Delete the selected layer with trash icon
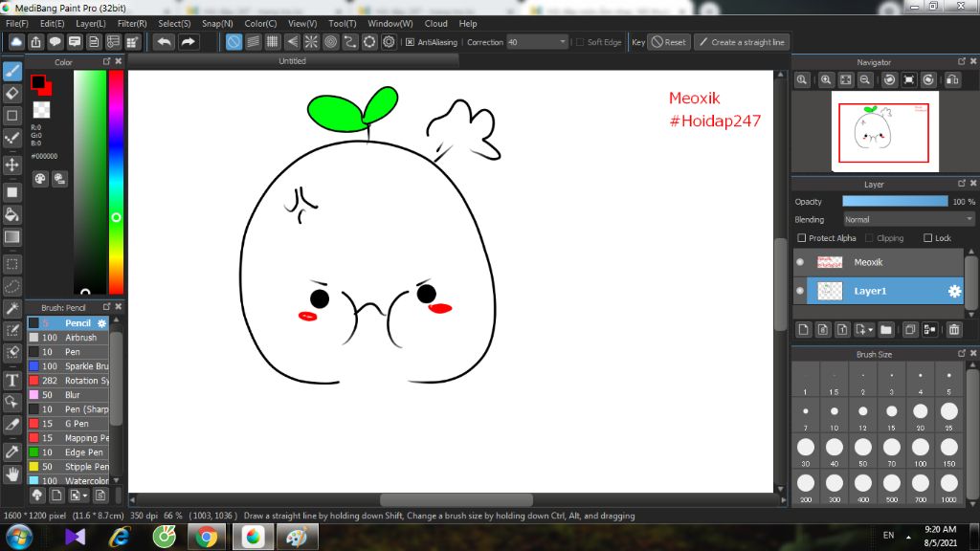980x551 pixels. tap(954, 329)
